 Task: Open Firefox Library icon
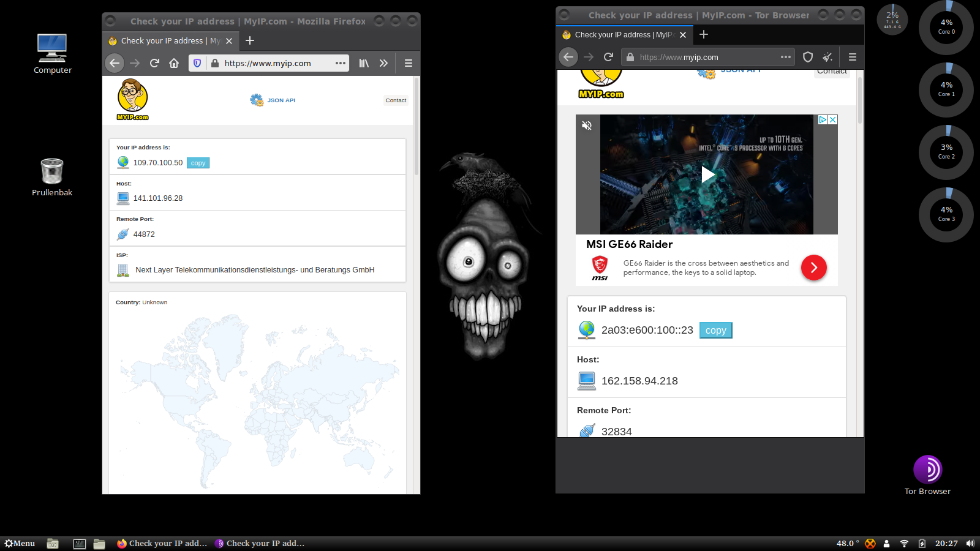coord(364,63)
